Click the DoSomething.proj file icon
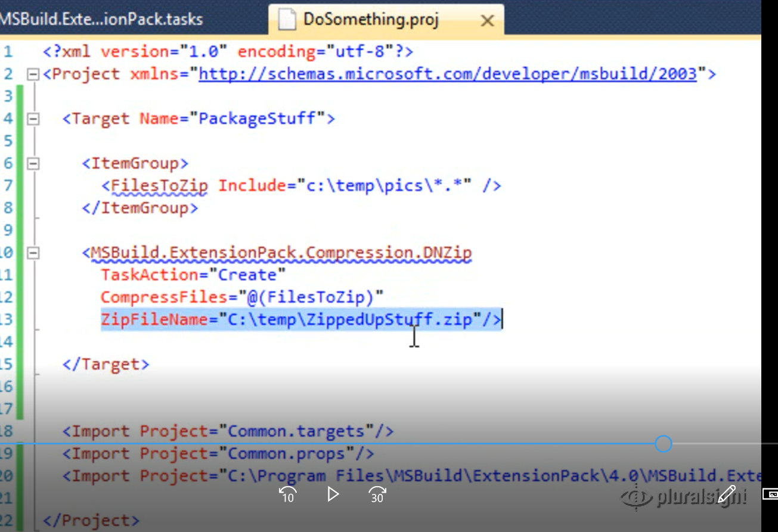 pyautogui.click(x=287, y=20)
